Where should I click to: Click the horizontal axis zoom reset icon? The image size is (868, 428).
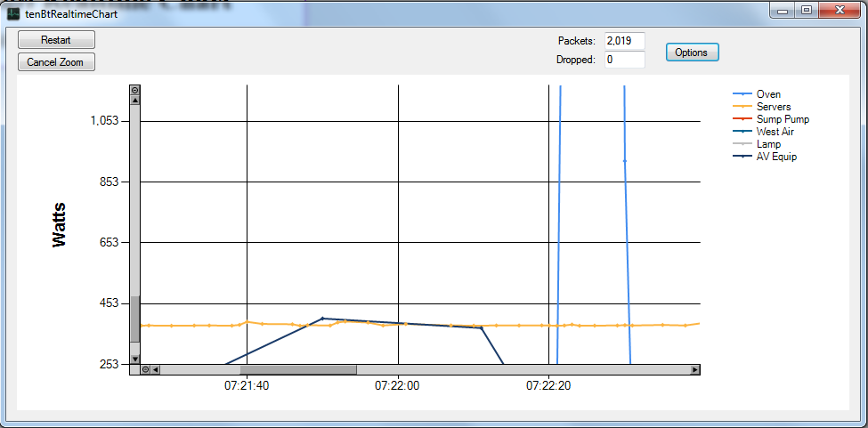point(145,369)
